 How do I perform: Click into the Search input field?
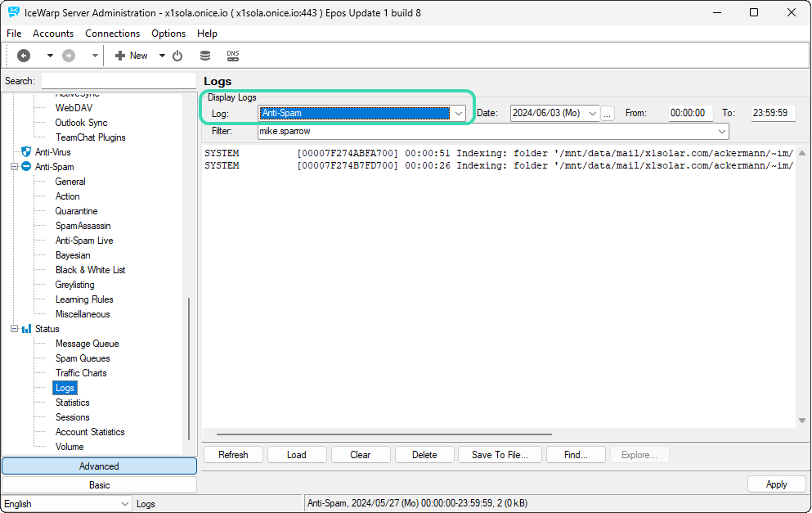119,81
